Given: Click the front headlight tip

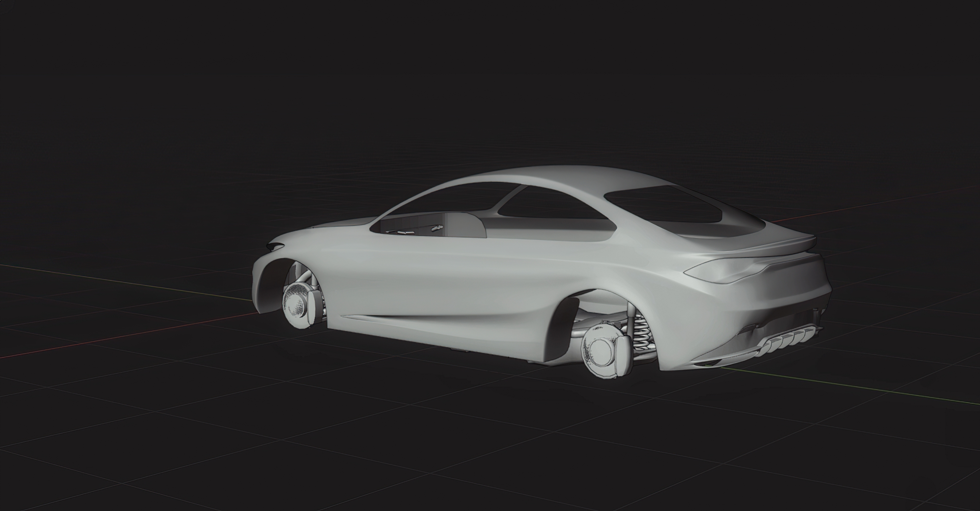Looking at the screenshot, I should (x=275, y=246).
